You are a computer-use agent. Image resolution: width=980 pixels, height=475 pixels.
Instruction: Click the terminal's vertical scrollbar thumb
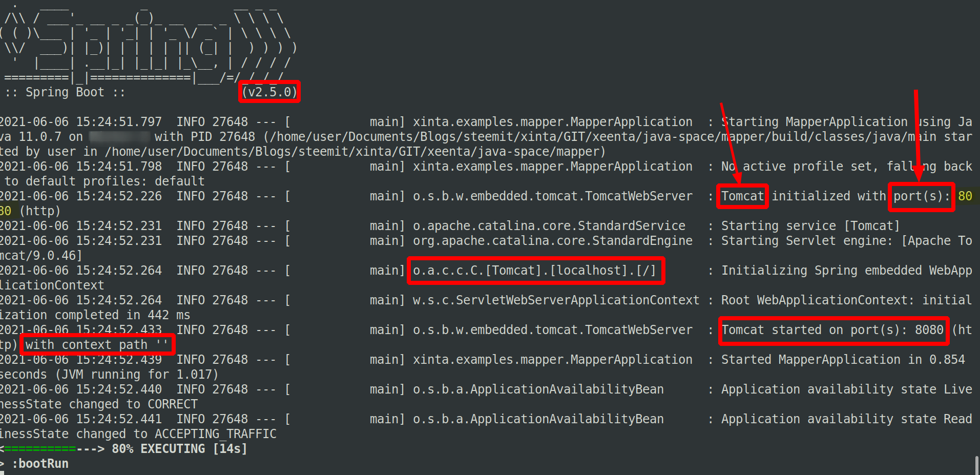(x=976, y=466)
